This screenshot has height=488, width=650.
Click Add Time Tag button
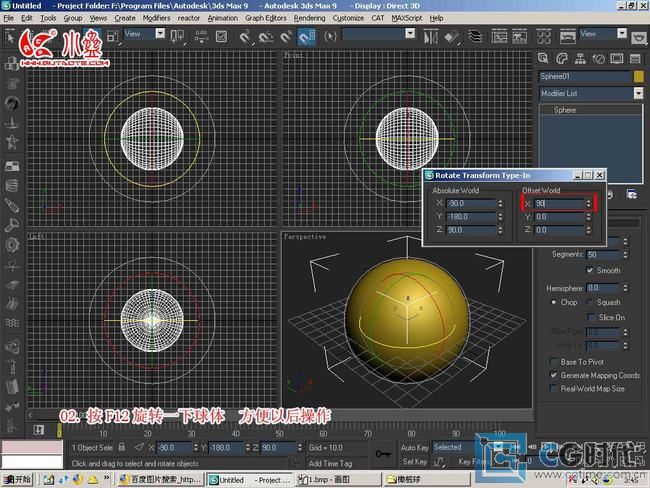(330, 464)
